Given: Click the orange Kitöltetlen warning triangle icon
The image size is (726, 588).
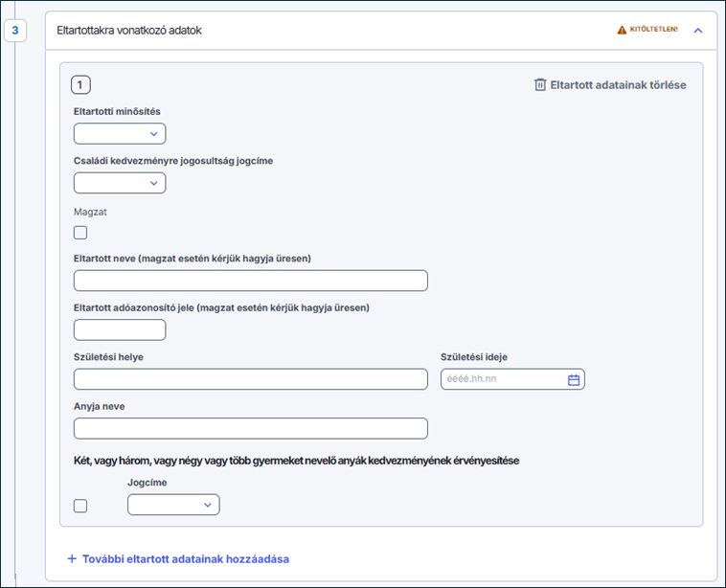Looking at the screenshot, I should [623, 31].
